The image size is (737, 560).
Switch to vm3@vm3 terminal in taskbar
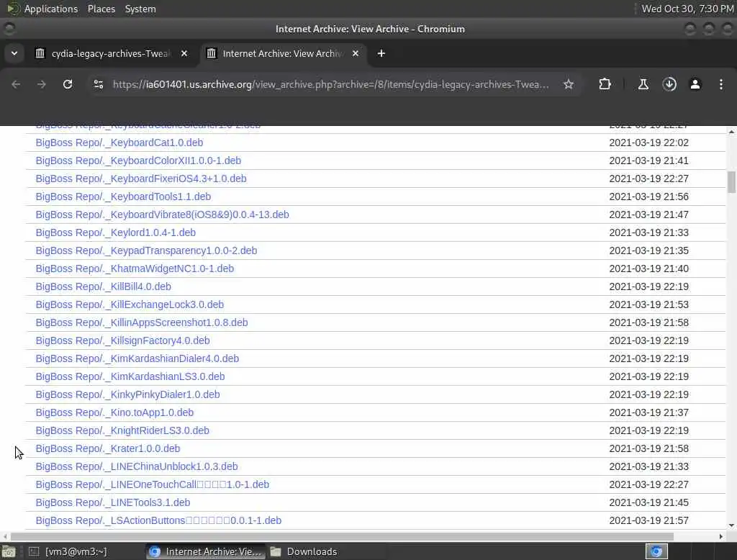(68, 551)
